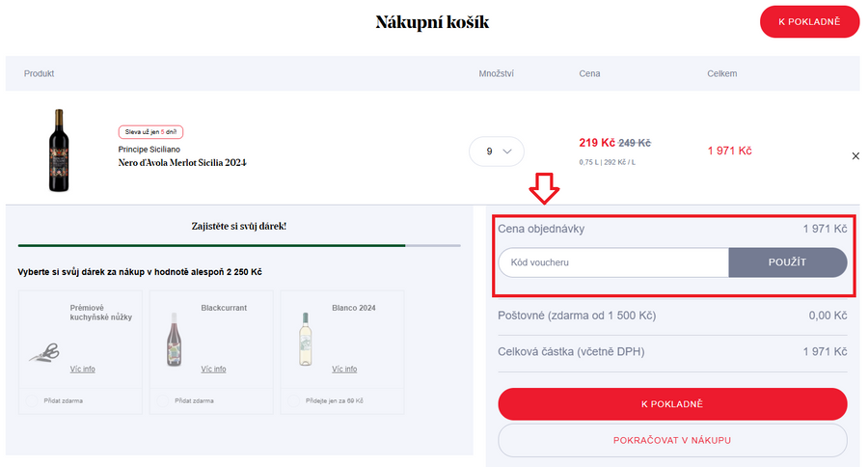Click the red downward arrow icon

pos(544,190)
